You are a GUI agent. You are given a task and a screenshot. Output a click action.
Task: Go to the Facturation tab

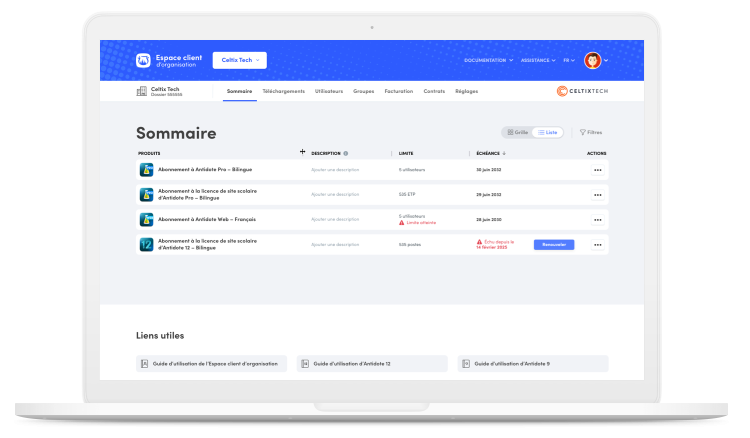point(398,91)
